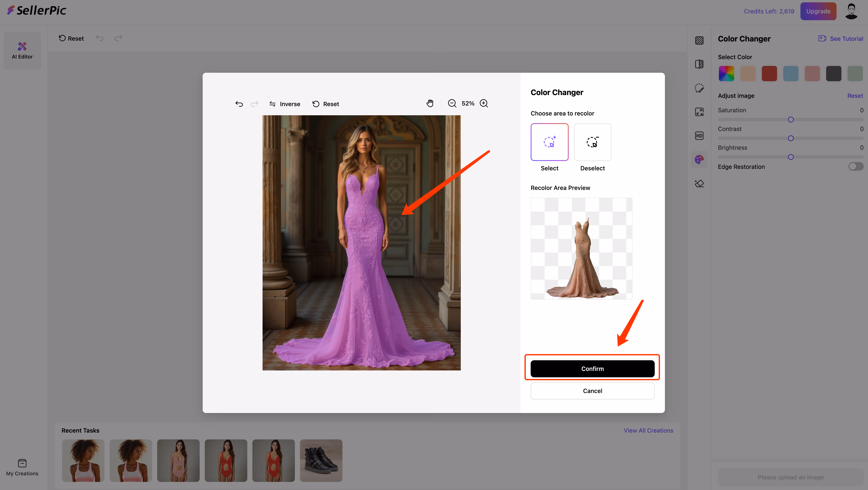
Task: Click the zoom in magnifier icon
Action: 484,104
